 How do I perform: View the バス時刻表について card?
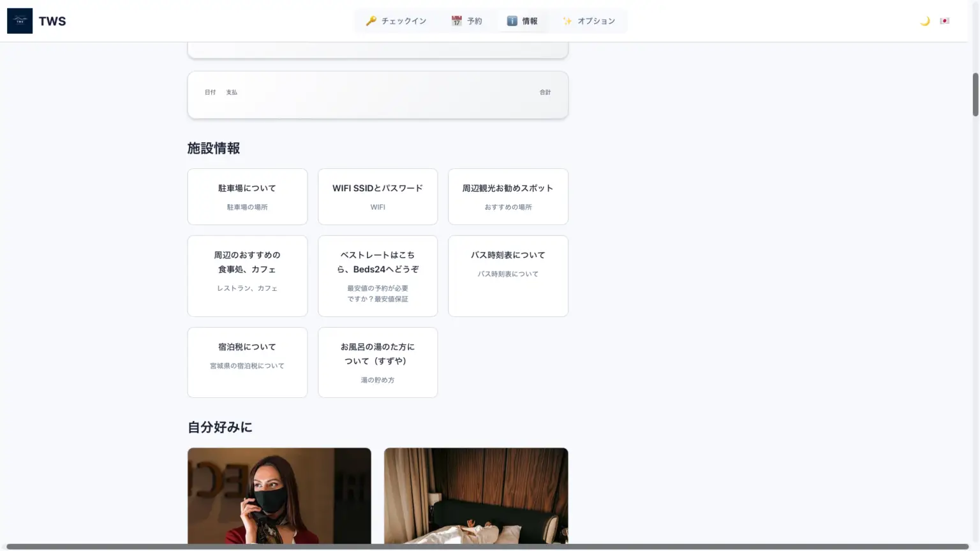(508, 275)
